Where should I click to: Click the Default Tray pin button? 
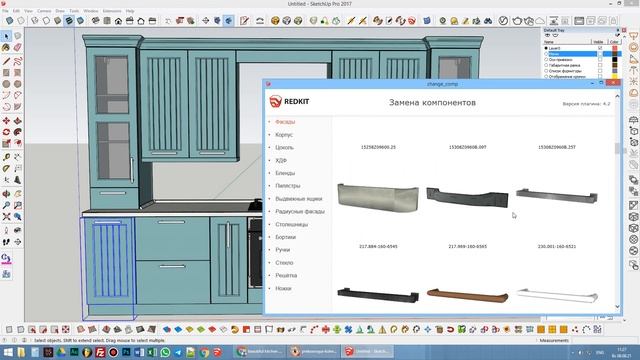[618, 30]
